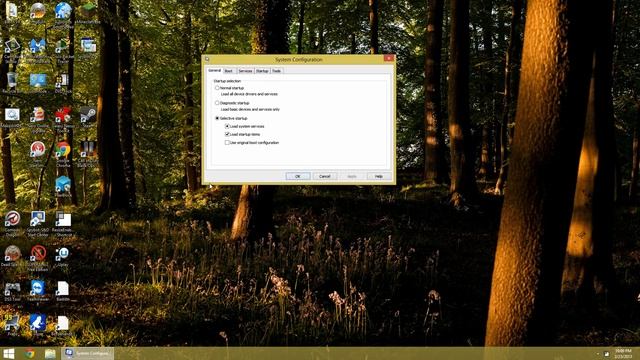The height and width of the screenshot is (360, 640).
Task: Choose the Selective startup radio button
Action: (x=217, y=118)
